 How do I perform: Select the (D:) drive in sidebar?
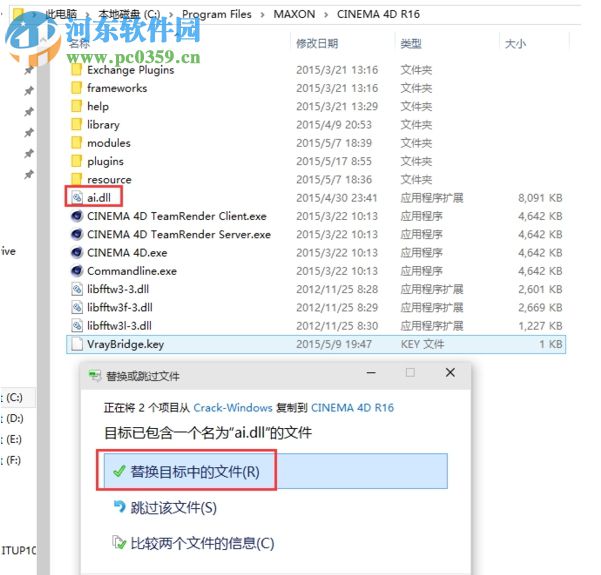tap(13, 418)
